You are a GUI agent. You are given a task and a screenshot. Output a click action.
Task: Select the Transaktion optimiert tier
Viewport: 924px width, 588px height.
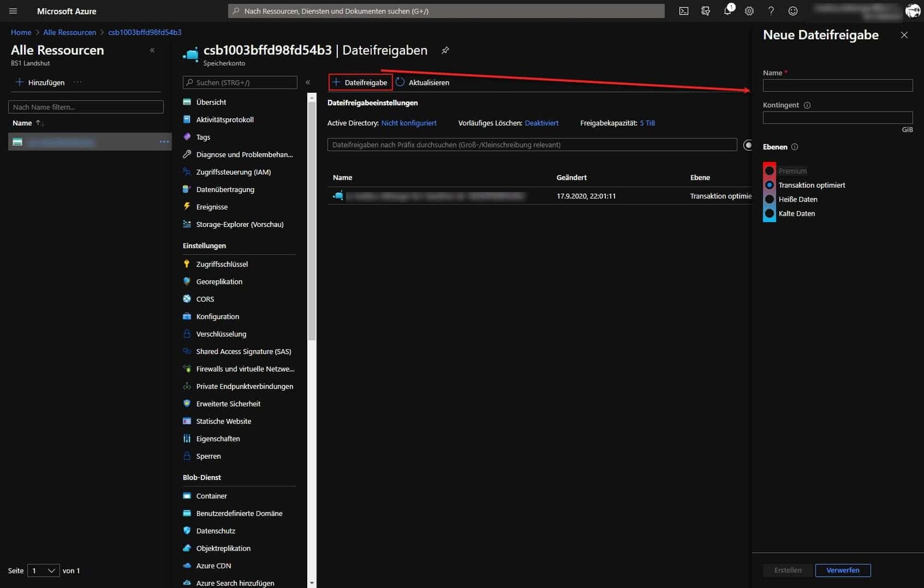click(x=769, y=185)
